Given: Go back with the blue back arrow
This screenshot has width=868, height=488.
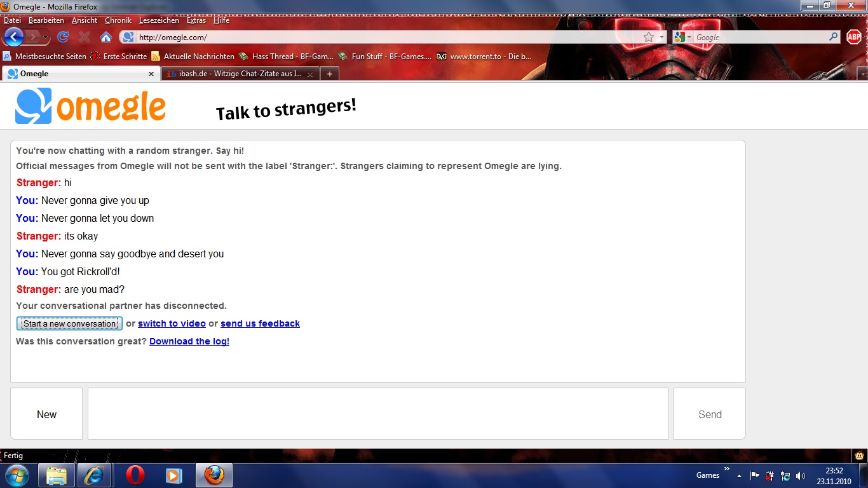Looking at the screenshot, I should (13, 37).
